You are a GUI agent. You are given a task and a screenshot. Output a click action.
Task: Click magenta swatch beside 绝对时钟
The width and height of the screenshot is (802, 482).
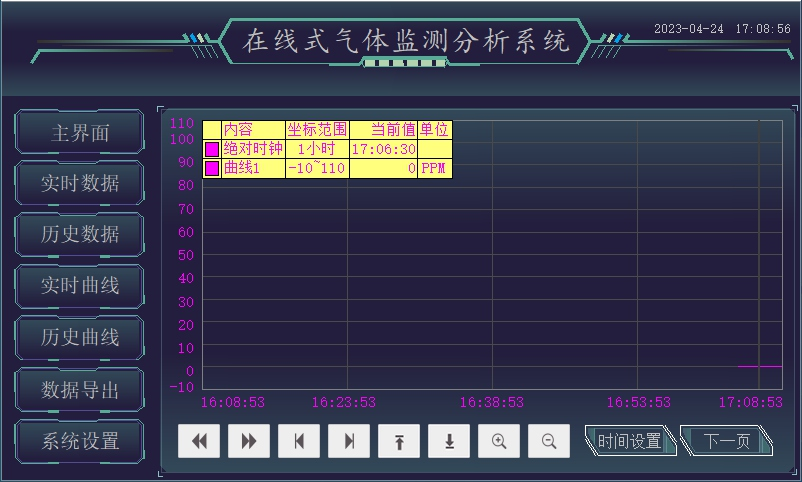click(212, 149)
